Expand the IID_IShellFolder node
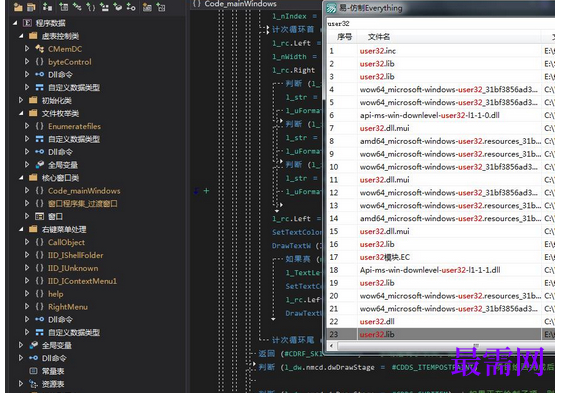This screenshot has width=563, height=393. coord(27,255)
